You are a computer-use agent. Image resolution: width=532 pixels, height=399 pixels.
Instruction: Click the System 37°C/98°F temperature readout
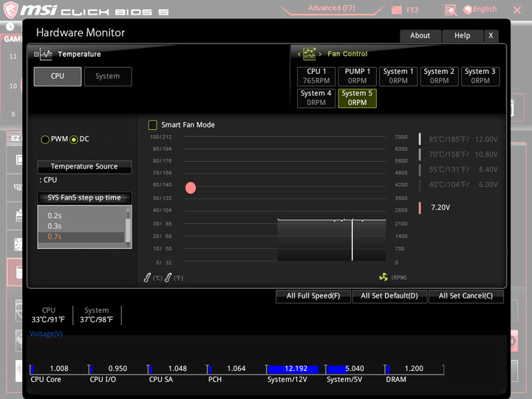pos(96,316)
